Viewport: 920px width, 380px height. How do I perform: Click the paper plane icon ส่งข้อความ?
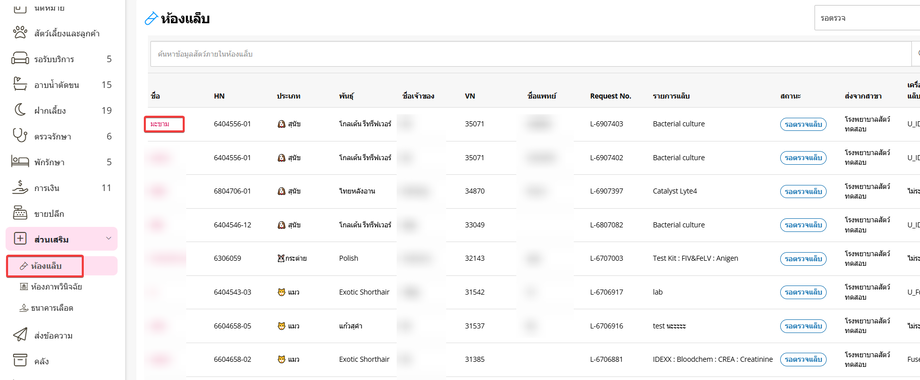pos(20,335)
